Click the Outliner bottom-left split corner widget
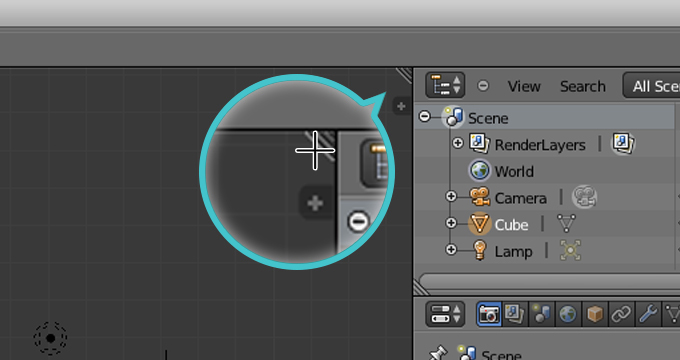680x360 pixels. click(421, 287)
